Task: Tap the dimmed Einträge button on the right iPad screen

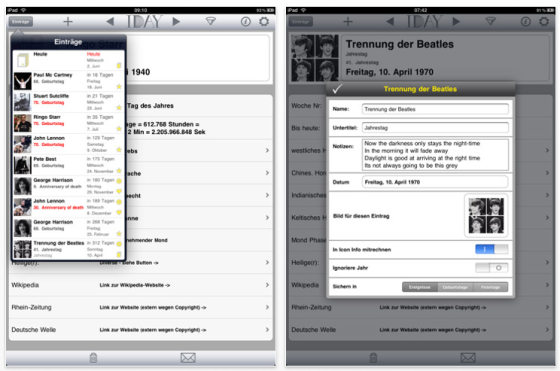Action: pos(301,22)
